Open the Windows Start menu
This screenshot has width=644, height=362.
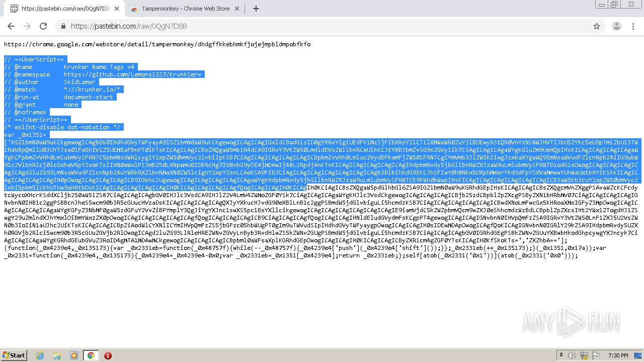pyautogui.click(x=14, y=355)
